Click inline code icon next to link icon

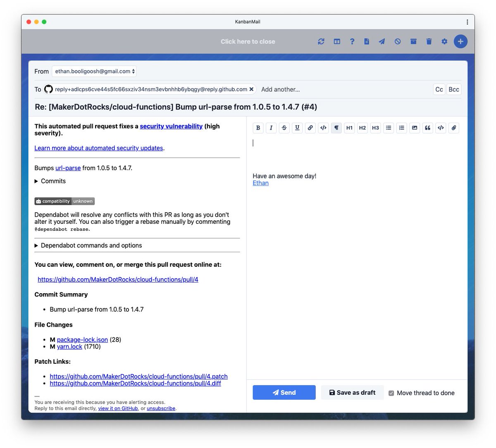click(323, 128)
